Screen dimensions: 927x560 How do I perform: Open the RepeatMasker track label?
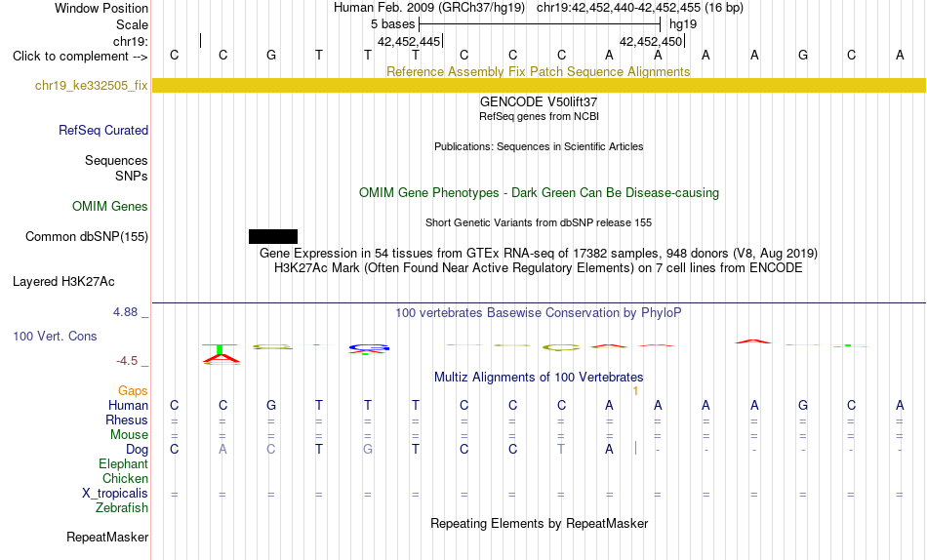[x=107, y=537]
